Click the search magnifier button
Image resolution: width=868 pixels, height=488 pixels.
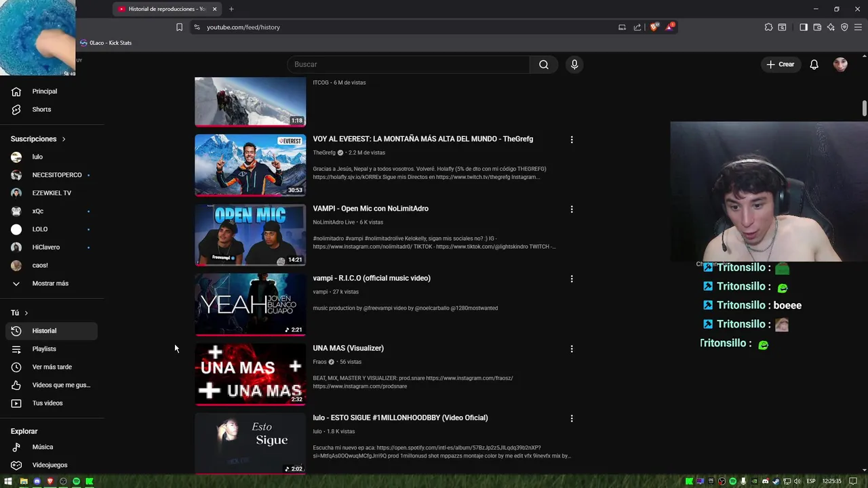point(544,64)
